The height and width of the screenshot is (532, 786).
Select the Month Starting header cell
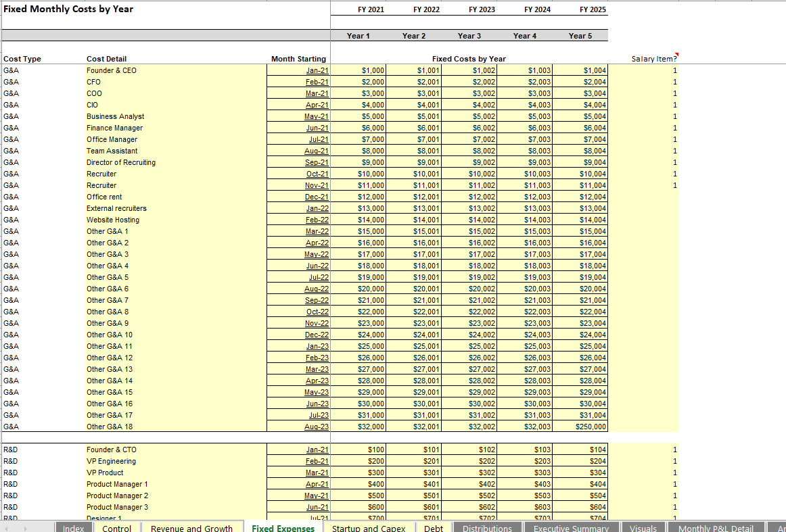click(298, 59)
